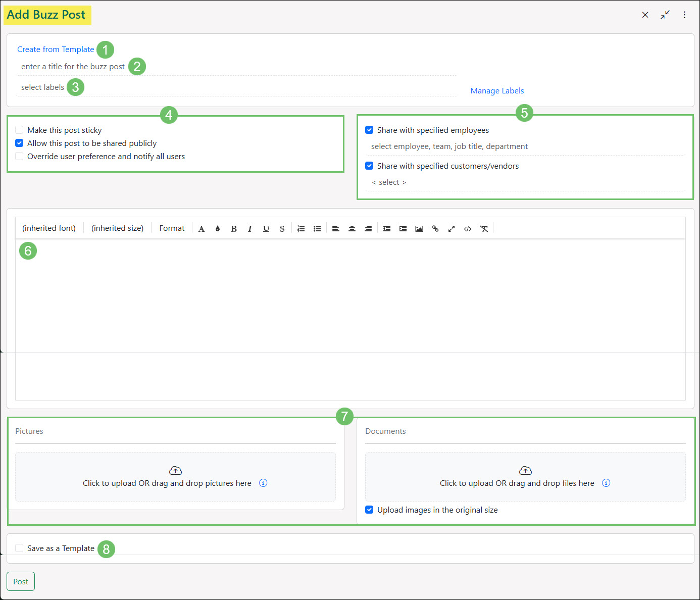
Task: Open the inherited font dropdown
Action: (x=49, y=228)
